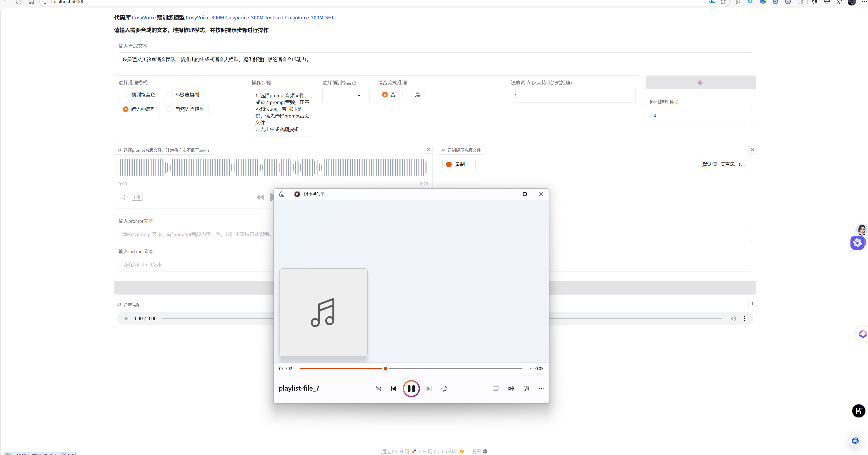Click the dice random seed button
Image resolution: width=868 pixels, height=455 pixels.
pos(701,83)
